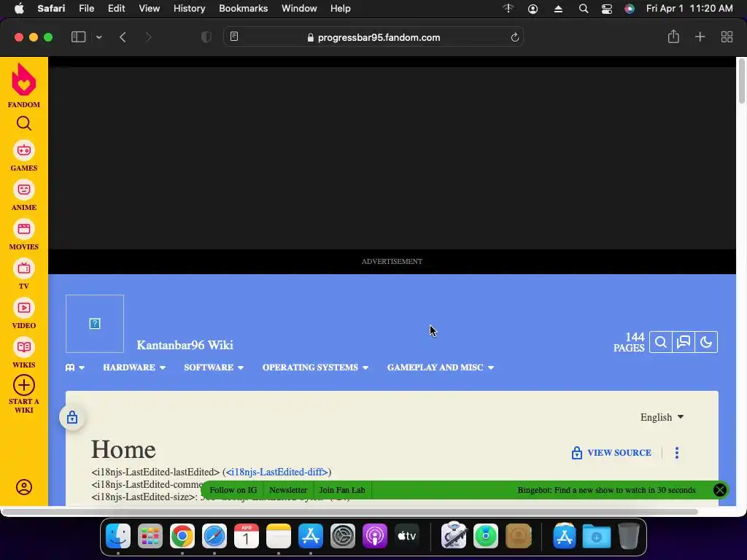Screen dimensions: 747x560
Task: Open a new Safari tab
Action: click(700, 36)
